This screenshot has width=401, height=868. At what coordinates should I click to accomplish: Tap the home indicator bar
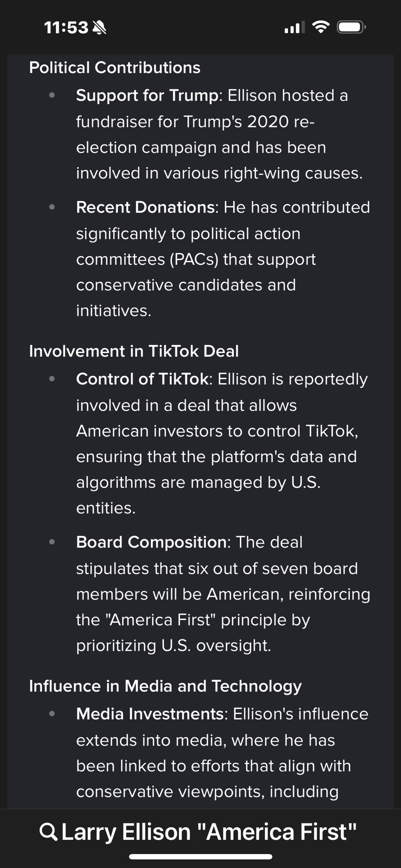tap(201, 857)
